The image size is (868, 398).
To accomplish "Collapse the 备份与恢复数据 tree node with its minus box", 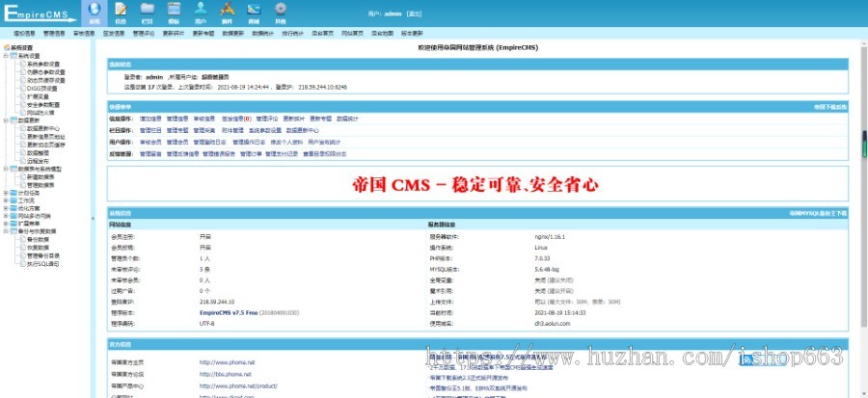I will (x=6, y=231).
